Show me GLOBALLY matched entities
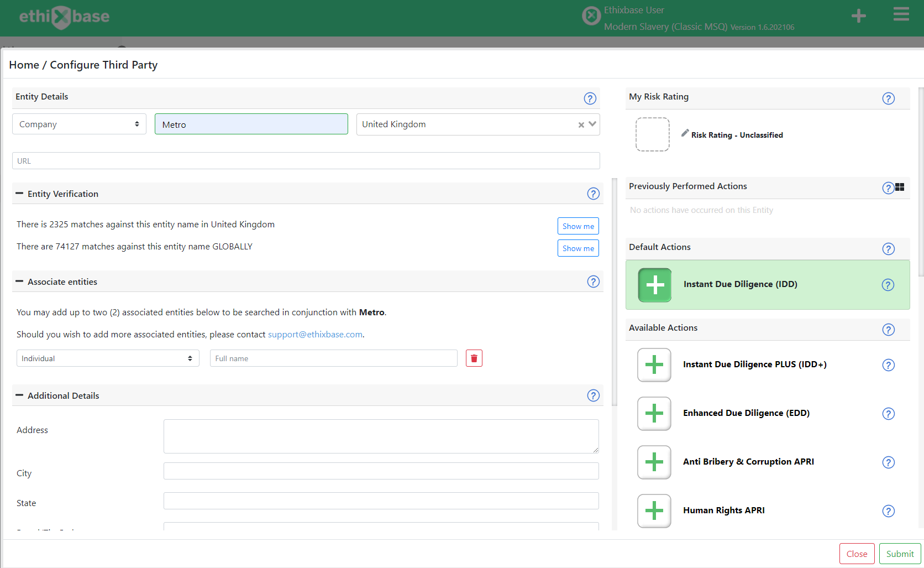The width and height of the screenshot is (924, 568). pyautogui.click(x=578, y=248)
